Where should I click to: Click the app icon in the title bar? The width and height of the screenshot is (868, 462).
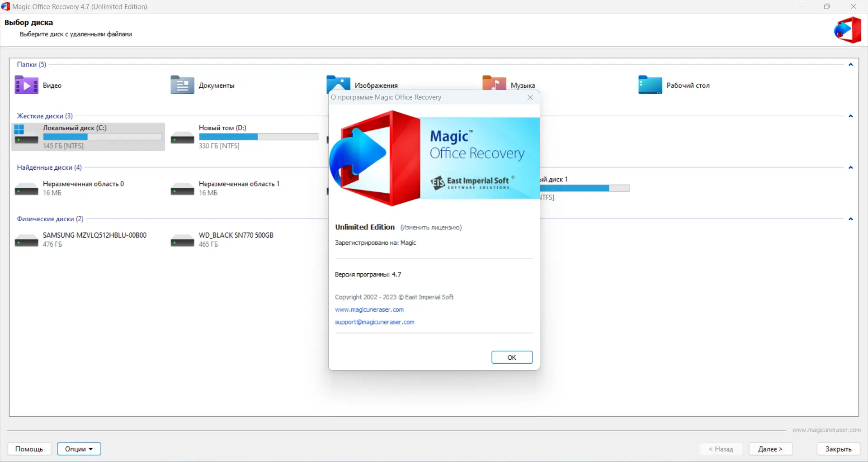(5, 6)
